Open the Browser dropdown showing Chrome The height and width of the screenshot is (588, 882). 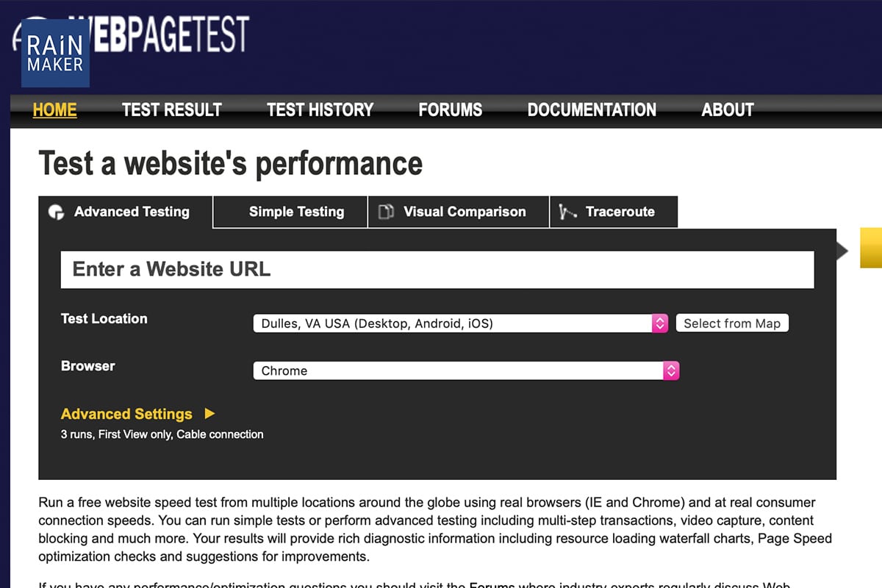pos(465,370)
